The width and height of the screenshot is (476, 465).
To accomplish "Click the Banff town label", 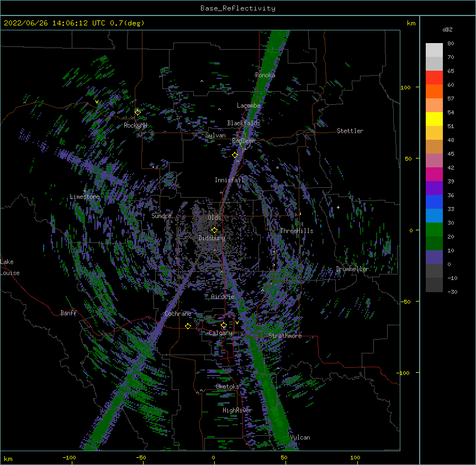I will [x=68, y=313].
